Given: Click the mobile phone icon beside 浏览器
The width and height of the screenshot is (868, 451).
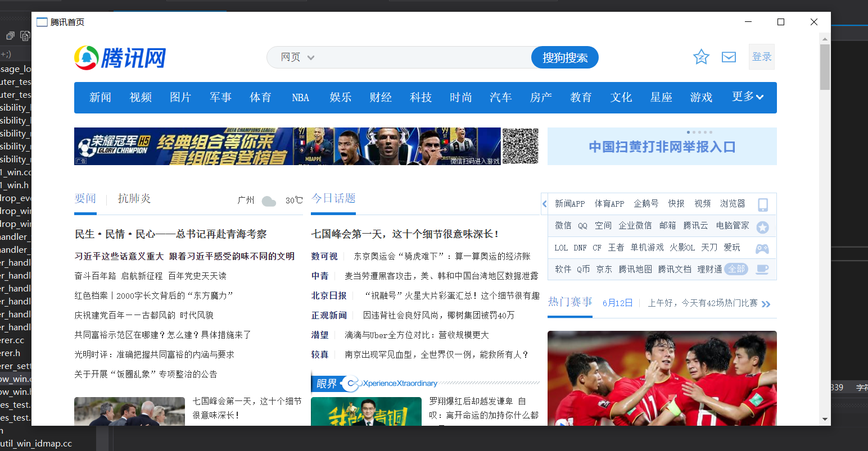Looking at the screenshot, I should point(763,204).
